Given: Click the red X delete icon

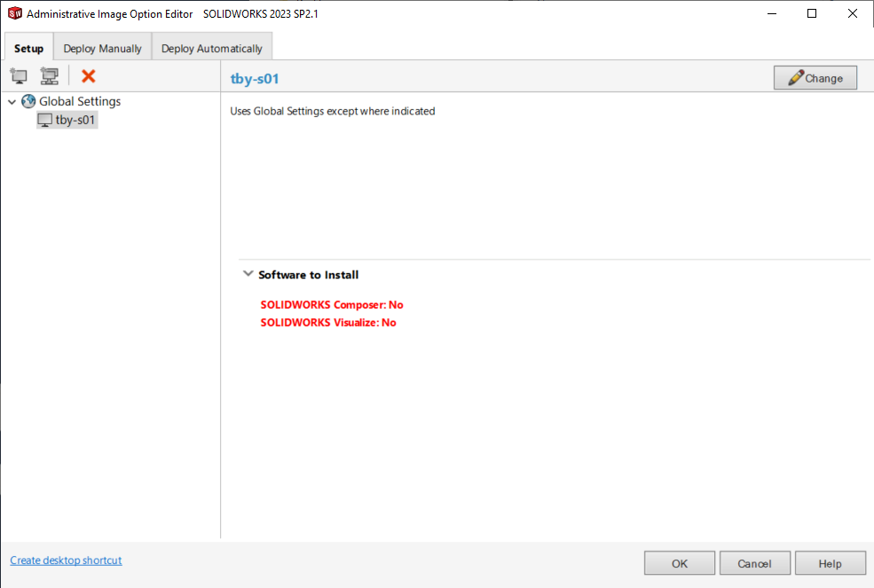Looking at the screenshot, I should click(x=88, y=76).
